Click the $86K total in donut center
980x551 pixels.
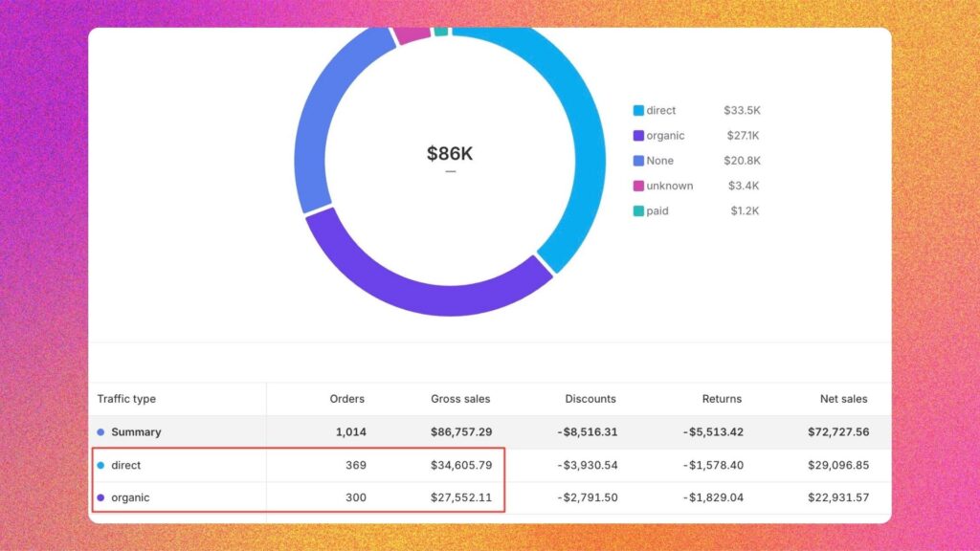pos(450,154)
